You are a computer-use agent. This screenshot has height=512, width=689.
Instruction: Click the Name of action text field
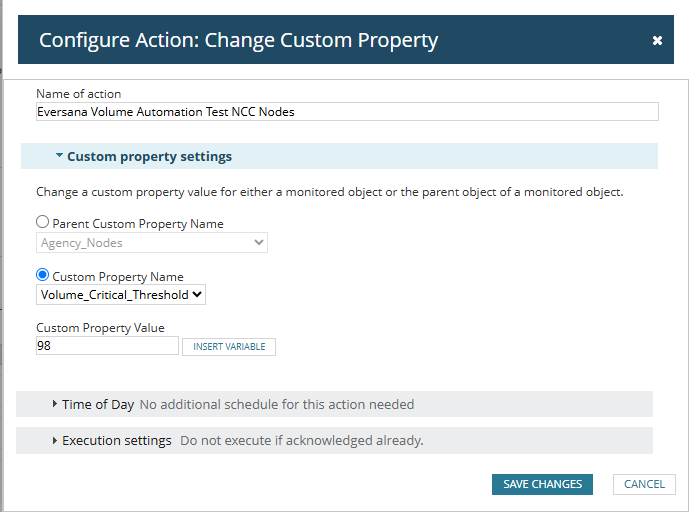(x=347, y=112)
